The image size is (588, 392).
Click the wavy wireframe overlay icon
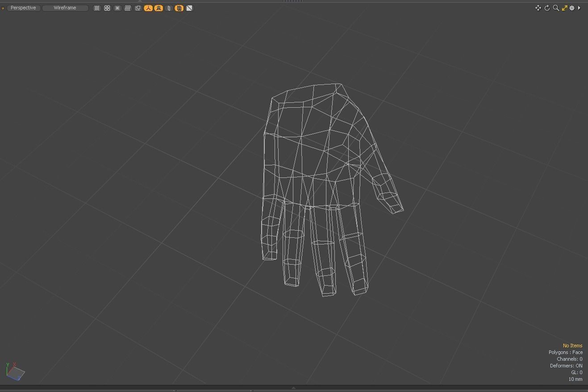coord(128,8)
